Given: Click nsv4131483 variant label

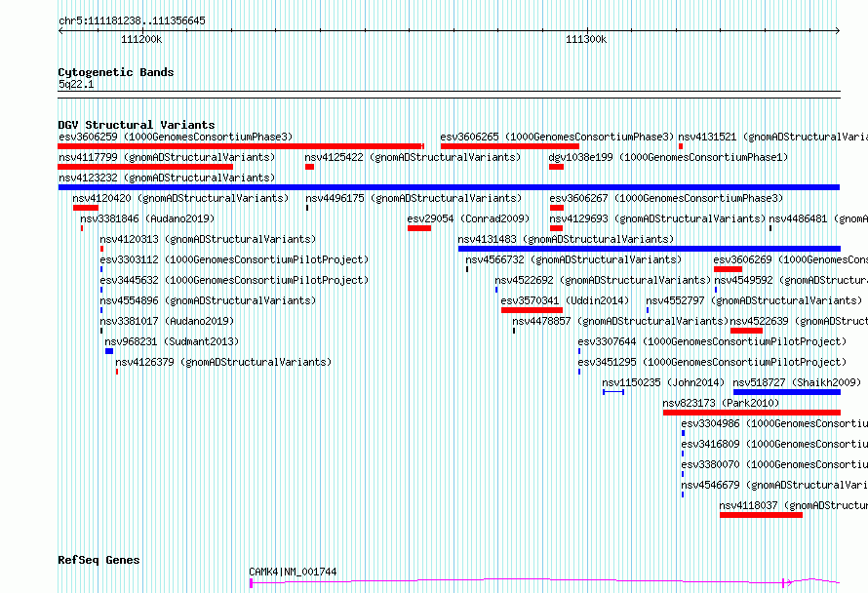Looking at the screenshot, I should 566,239.
